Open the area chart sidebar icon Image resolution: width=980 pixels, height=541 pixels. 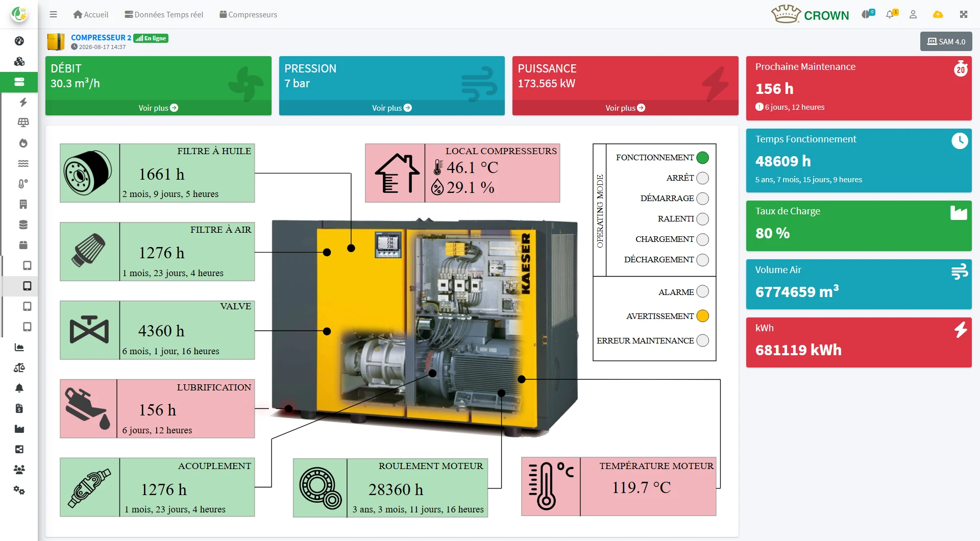pos(19,347)
